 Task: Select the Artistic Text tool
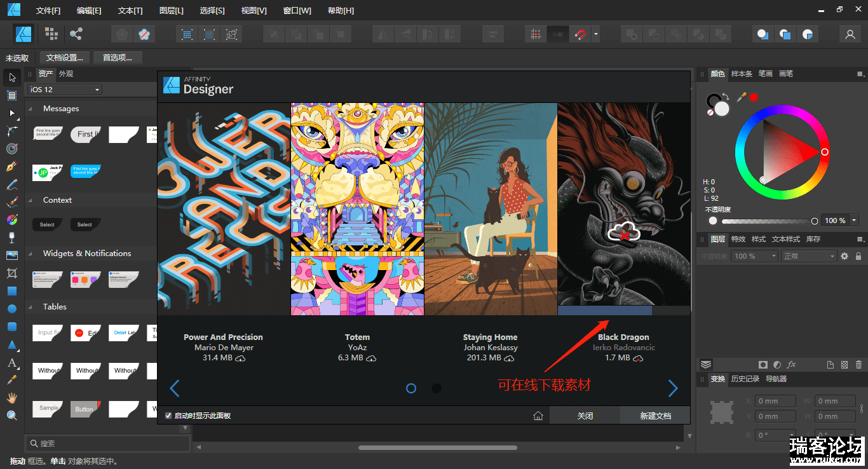click(12, 363)
